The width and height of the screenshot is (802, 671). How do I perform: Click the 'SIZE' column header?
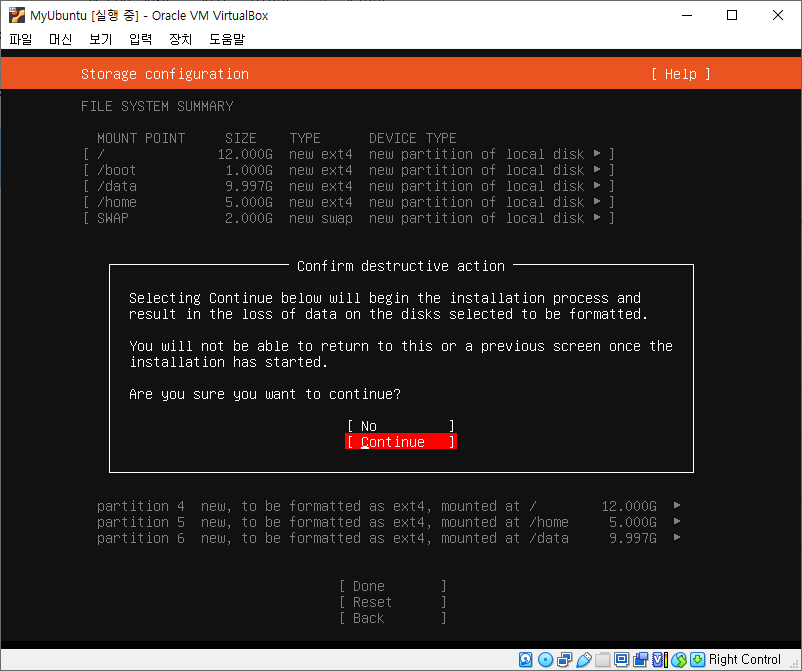[x=241, y=138]
